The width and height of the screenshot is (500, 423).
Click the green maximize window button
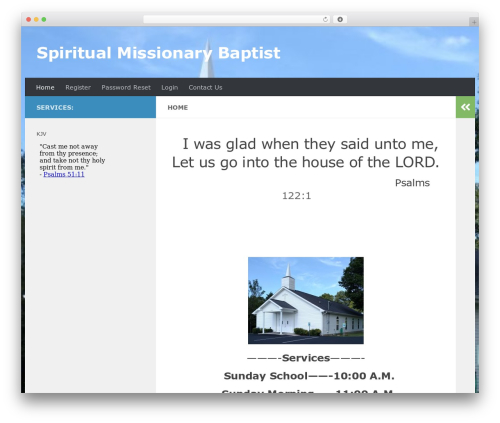tap(44, 20)
